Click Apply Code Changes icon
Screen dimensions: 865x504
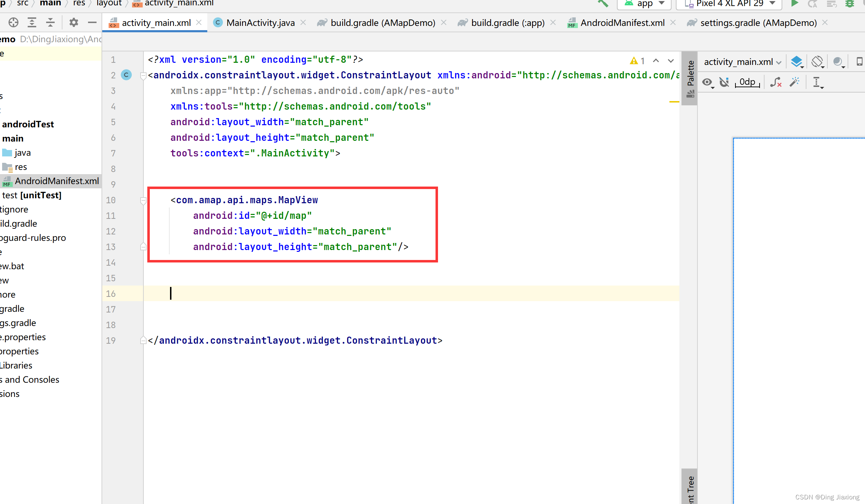click(x=832, y=4)
